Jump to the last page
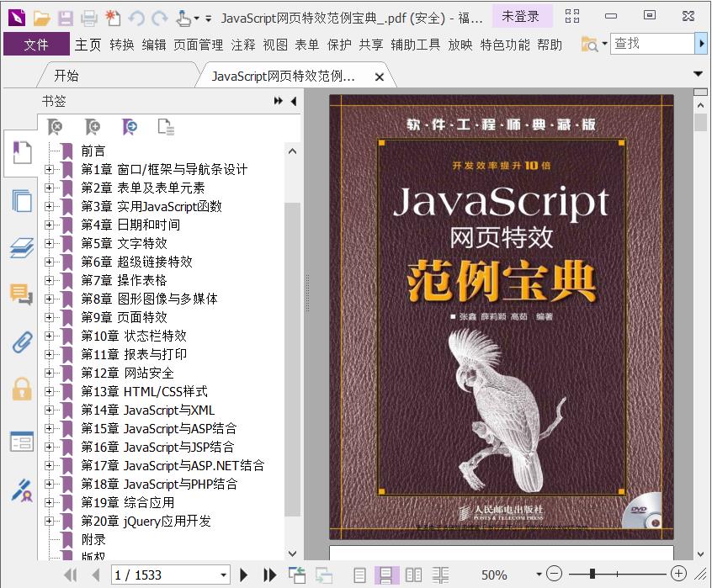 point(269,575)
